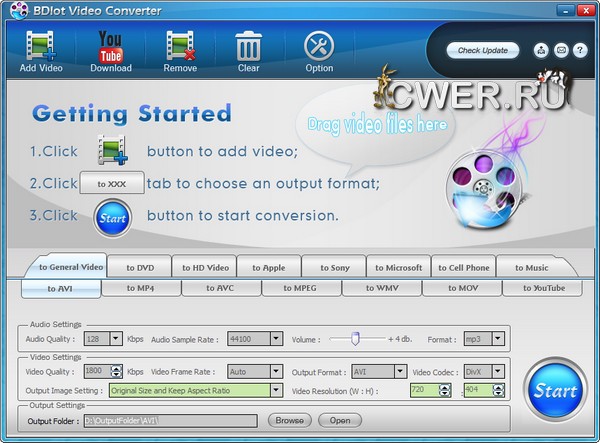Image resolution: width=600 pixels, height=443 pixels.
Task: Click the Browse button for output folder
Action: (x=289, y=421)
